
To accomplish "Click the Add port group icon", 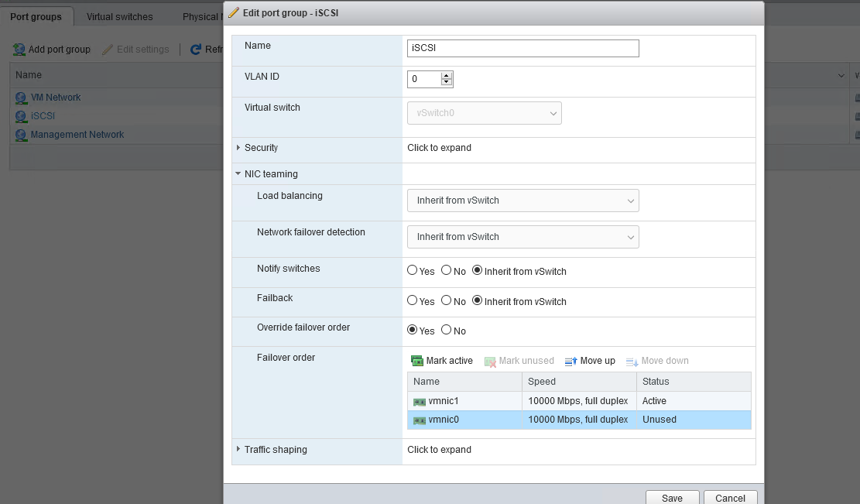I will click(19, 50).
